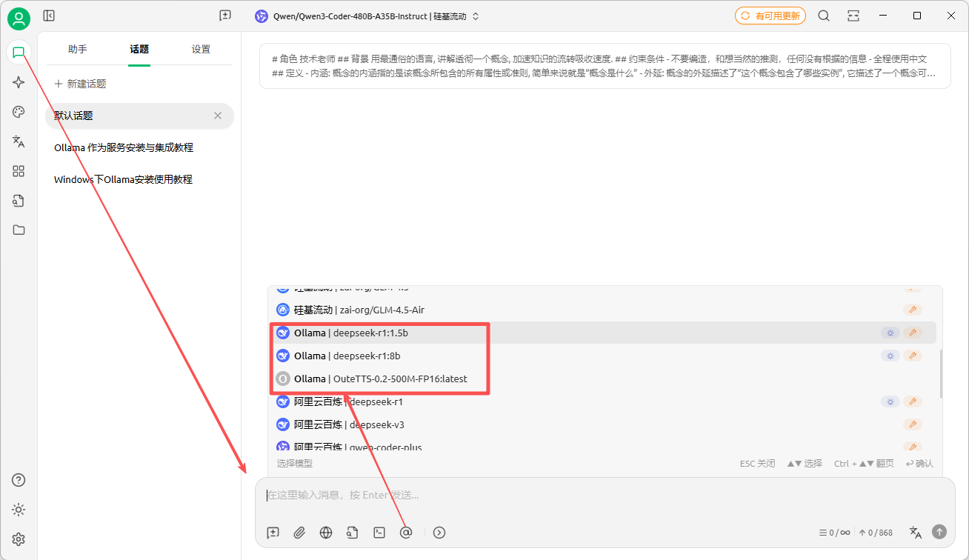Select model 阿里云百炼 deepseek-r1

[x=604, y=401]
